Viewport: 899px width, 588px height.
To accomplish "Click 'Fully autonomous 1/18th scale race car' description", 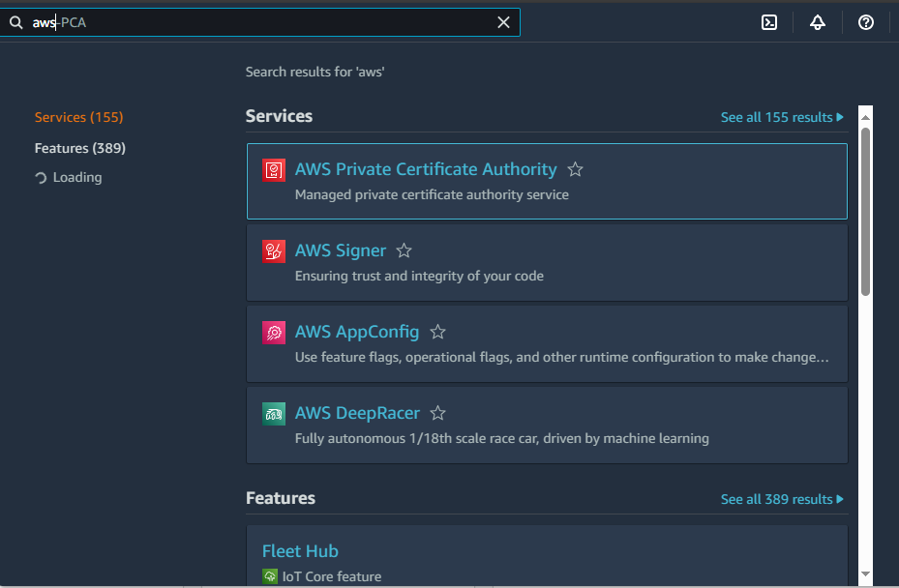I will [501, 438].
